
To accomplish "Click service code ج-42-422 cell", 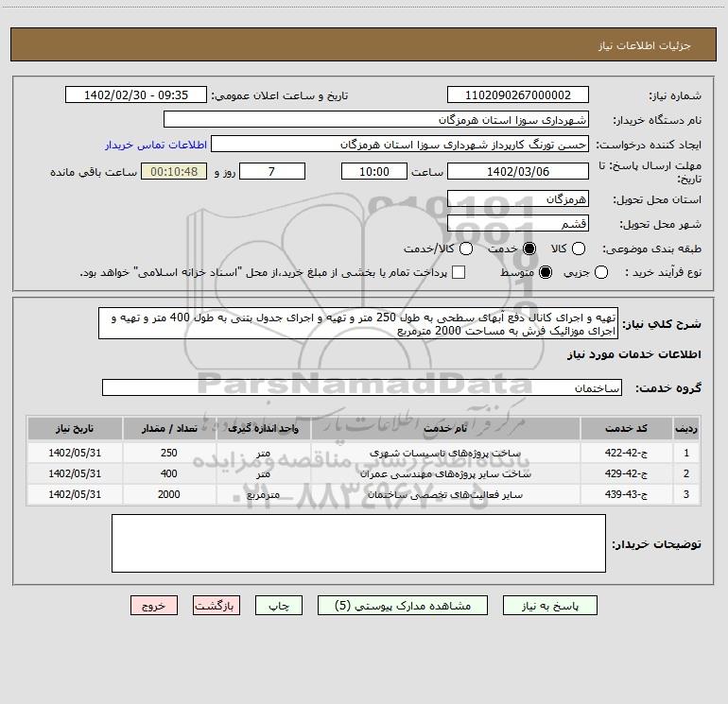I will pyautogui.click(x=626, y=453).
